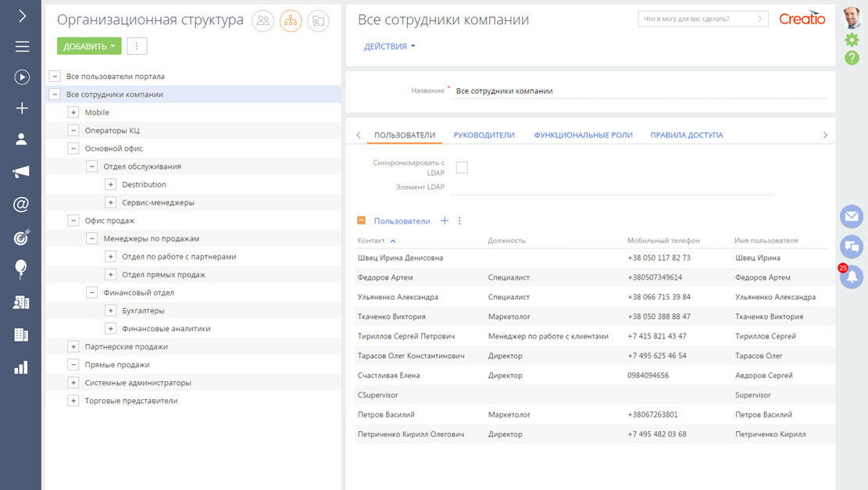
Task: Expand the Mobile tree node
Action: [x=73, y=112]
